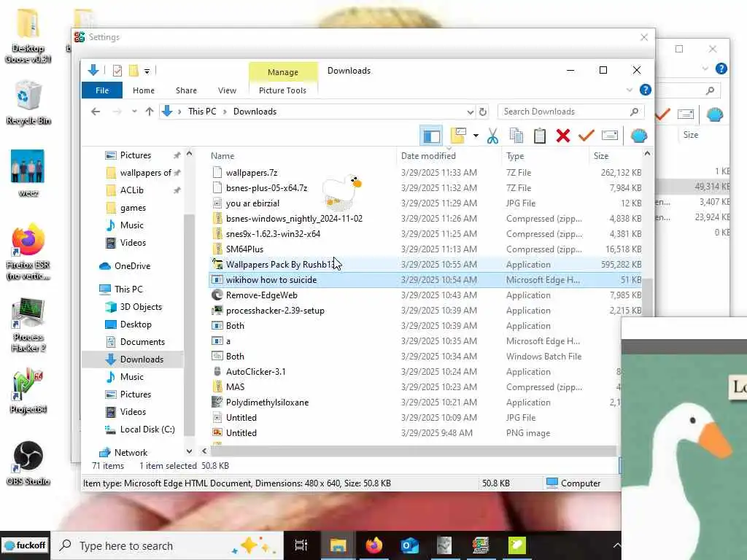Click taskbar Type here to search box
The width and height of the screenshot is (747, 560).
click(167, 545)
